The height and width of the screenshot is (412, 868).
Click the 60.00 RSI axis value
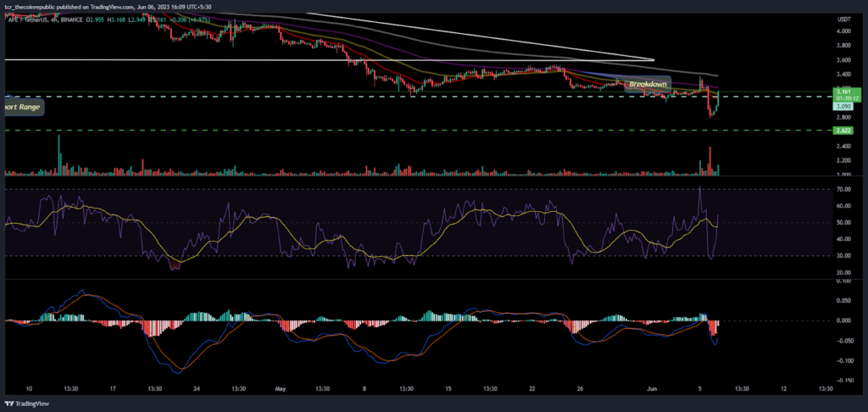pos(843,206)
